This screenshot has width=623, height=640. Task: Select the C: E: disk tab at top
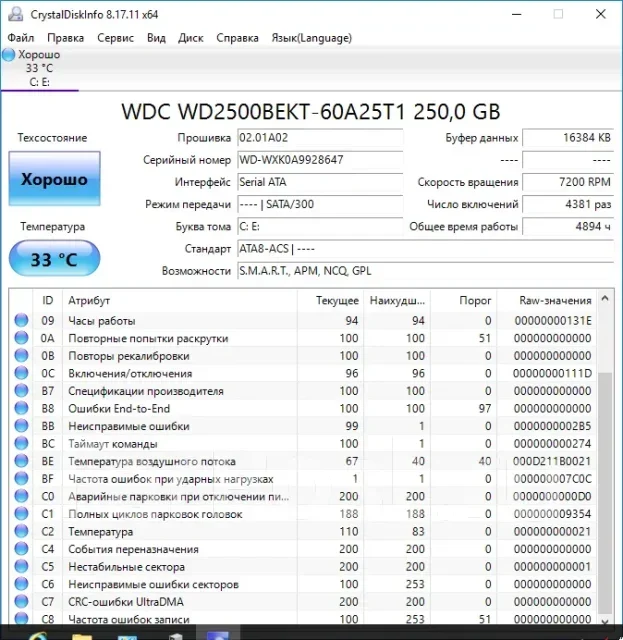point(40,69)
